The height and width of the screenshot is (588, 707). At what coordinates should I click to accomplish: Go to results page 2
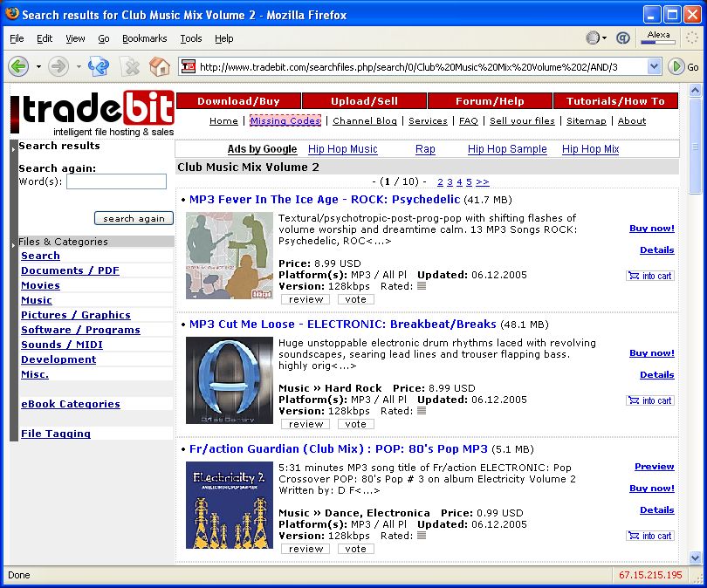pyautogui.click(x=440, y=182)
